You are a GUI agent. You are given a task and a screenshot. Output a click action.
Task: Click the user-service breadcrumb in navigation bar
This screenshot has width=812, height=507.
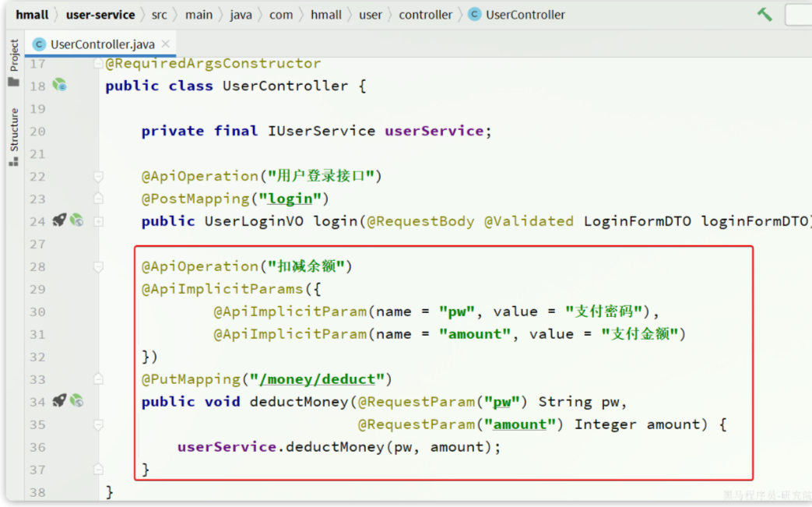pos(100,15)
